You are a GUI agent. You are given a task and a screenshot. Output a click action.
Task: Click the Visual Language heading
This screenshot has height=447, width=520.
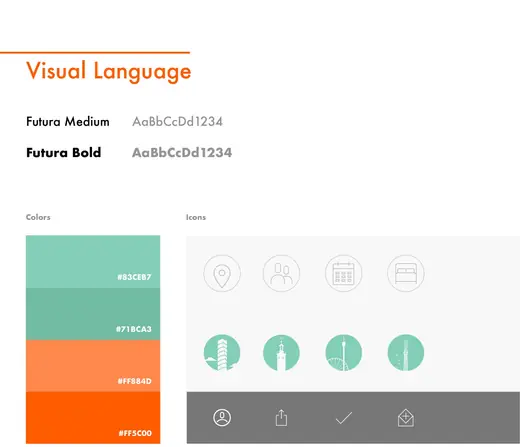[x=109, y=71]
